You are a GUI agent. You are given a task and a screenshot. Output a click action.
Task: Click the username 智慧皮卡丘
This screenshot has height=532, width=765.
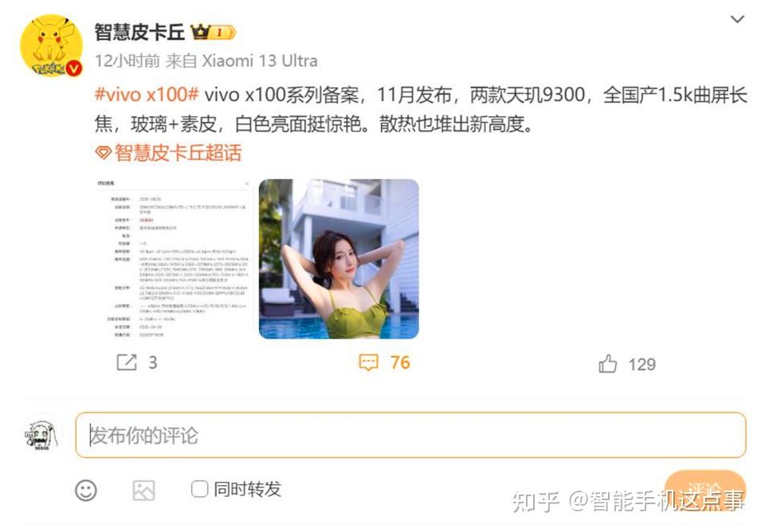[139, 32]
